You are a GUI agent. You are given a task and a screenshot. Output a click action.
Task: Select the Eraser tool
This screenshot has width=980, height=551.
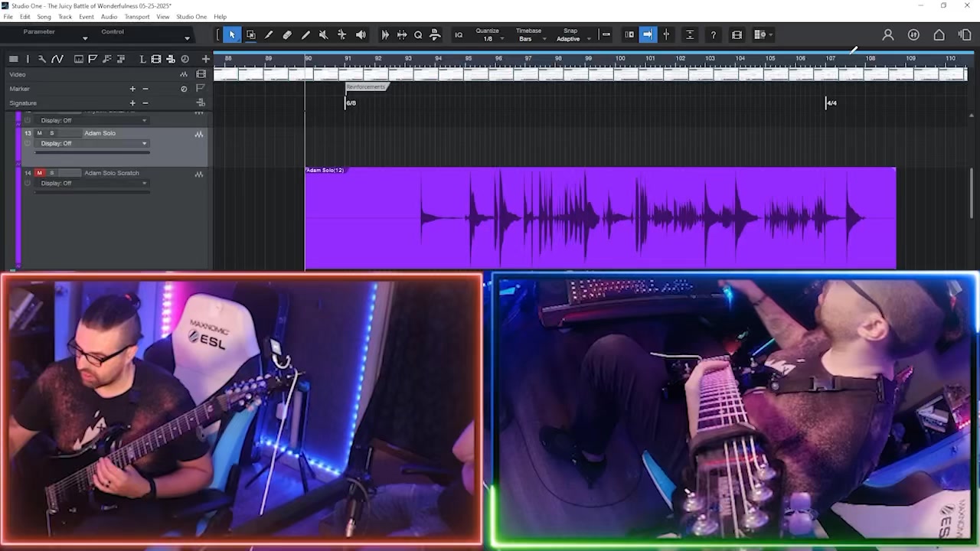click(x=287, y=34)
